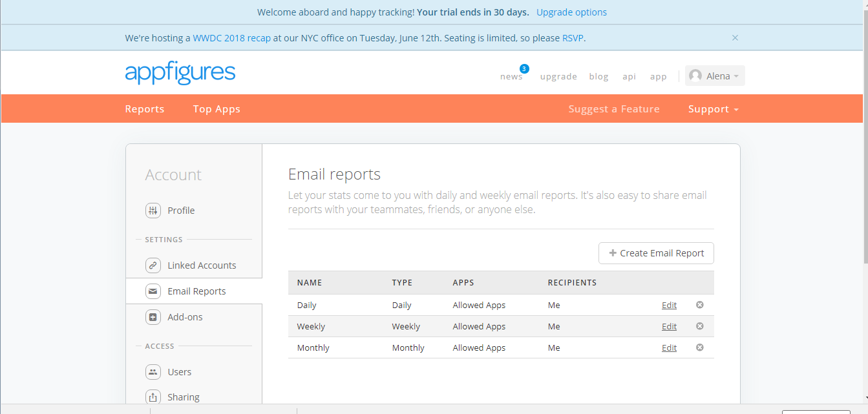This screenshot has width=868, height=414.
Task: Click the Create Email Report button
Action: pyautogui.click(x=656, y=253)
